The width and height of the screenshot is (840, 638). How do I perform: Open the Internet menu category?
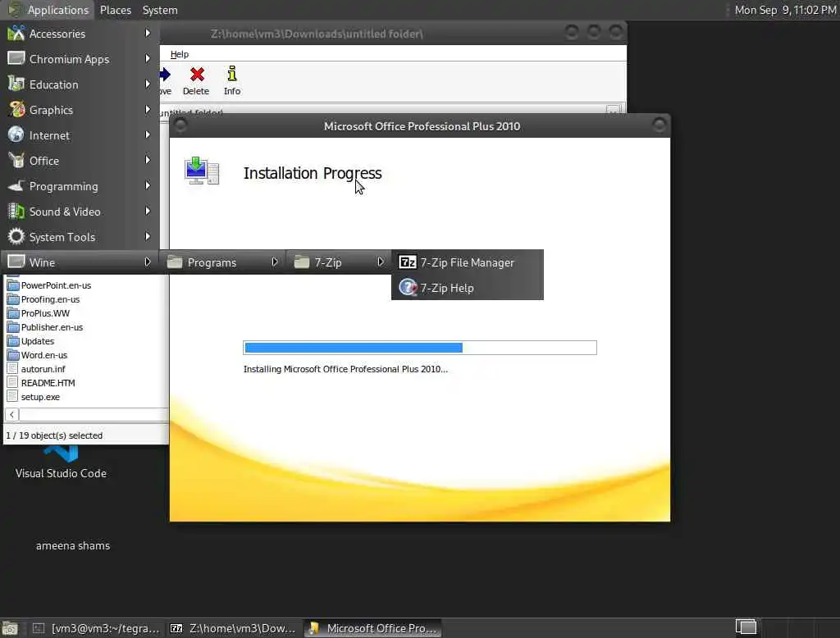80,135
